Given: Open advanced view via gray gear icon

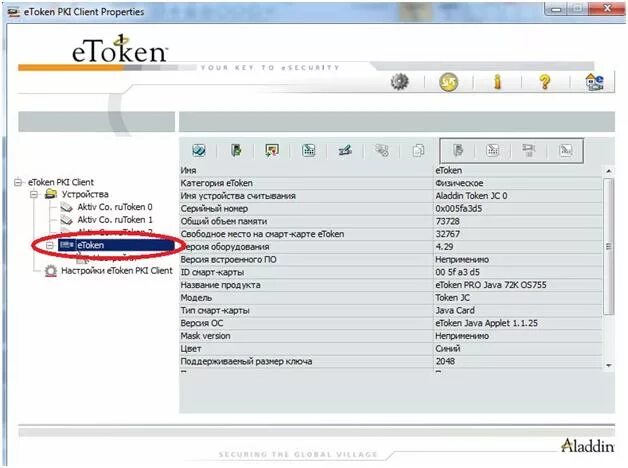Looking at the screenshot, I should 399,82.
